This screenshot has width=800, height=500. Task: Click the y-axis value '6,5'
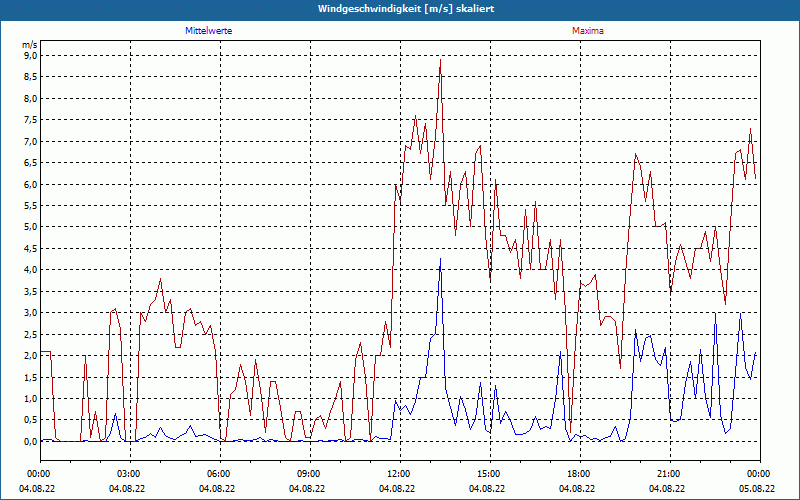point(31,163)
